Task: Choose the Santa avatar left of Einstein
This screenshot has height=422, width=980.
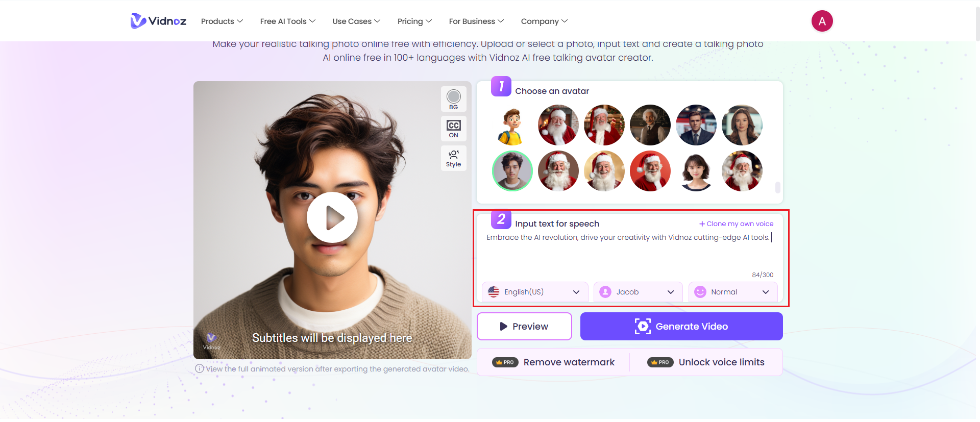Action: pos(604,125)
